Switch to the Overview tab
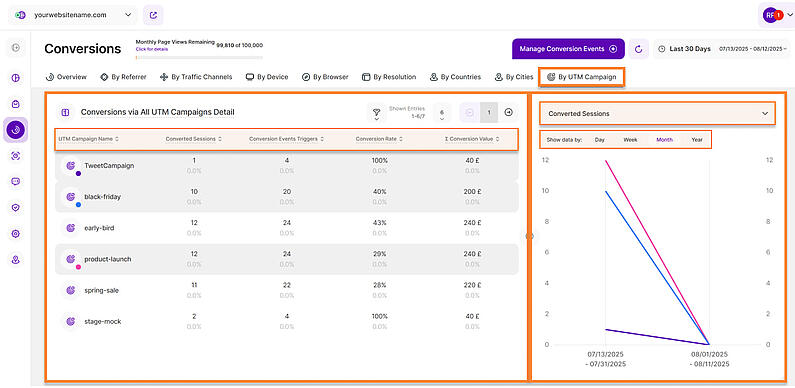795x388 pixels. (x=66, y=77)
